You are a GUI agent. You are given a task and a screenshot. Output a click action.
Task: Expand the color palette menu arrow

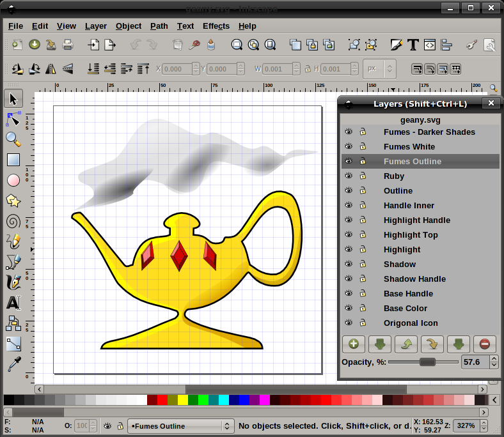pos(494,400)
